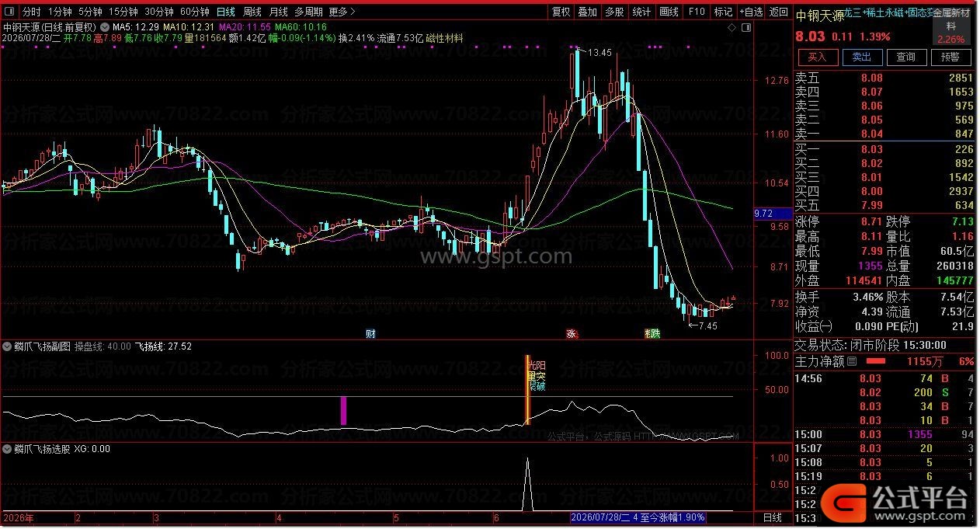Click the diamond icon at chart top-right
The width and height of the screenshot is (980, 529).
(732, 27)
